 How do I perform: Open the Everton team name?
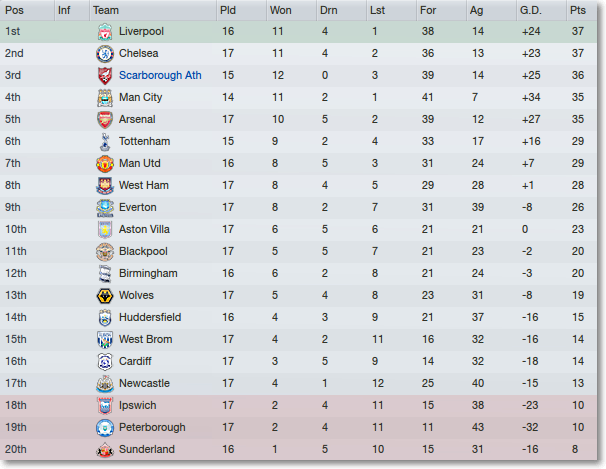point(138,207)
